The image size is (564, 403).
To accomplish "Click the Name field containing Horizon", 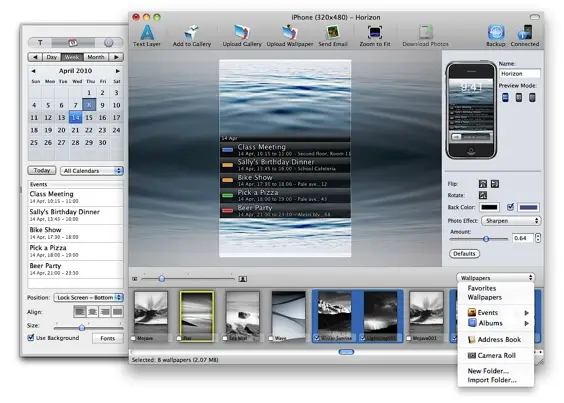I will tap(520, 73).
